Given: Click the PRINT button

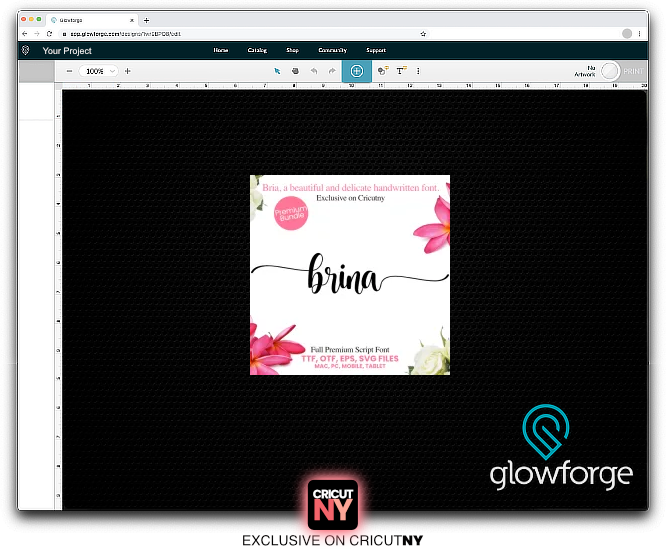Looking at the screenshot, I should click(x=633, y=71).
